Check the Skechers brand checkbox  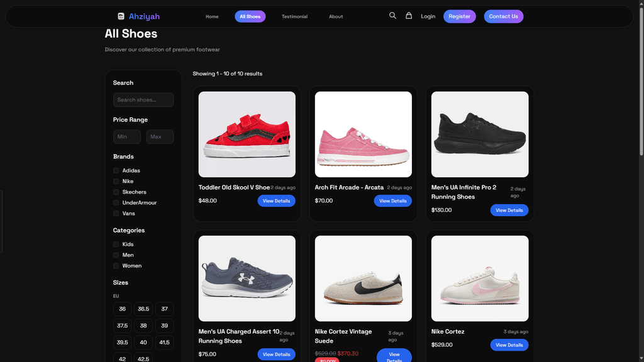coord(116,192)
